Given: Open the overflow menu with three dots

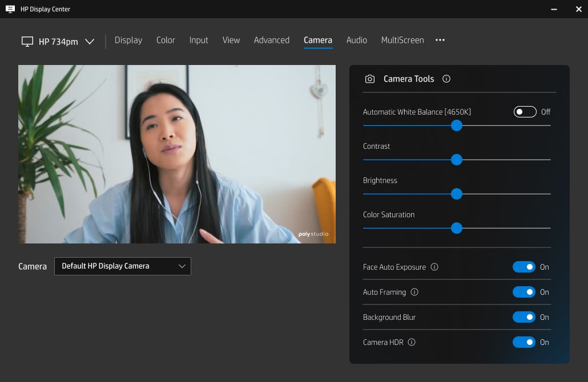Looking at the screenshot, I should pyautogui.click(x=440, y=40).
